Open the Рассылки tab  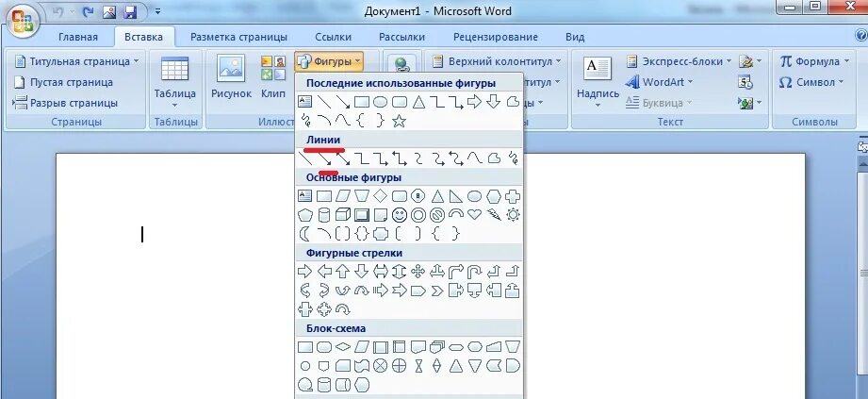pyautogui.click(x=401, y=37)
